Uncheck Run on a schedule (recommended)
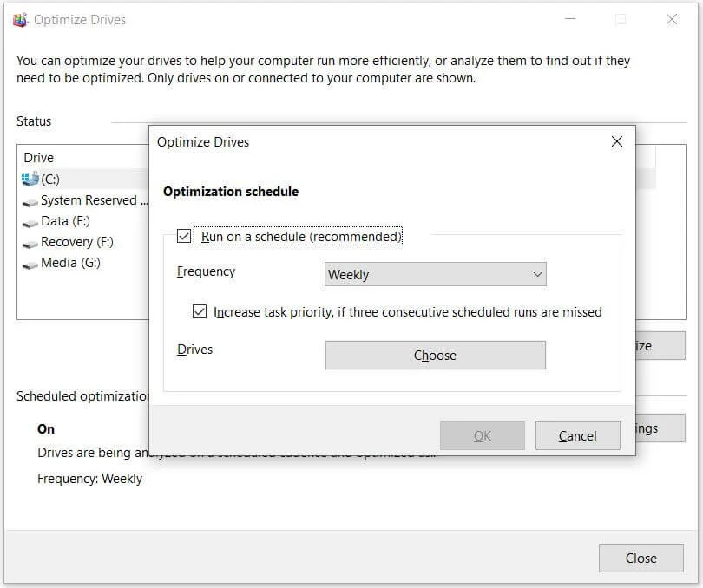 coord(182,236)
